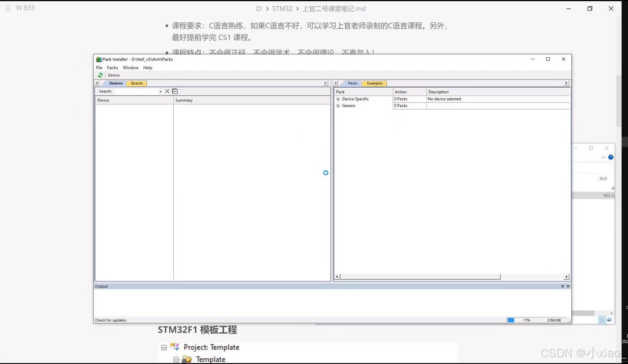Click the pin icon on Output panel
This screenshot has width=628, height=364.
point(562,286)
